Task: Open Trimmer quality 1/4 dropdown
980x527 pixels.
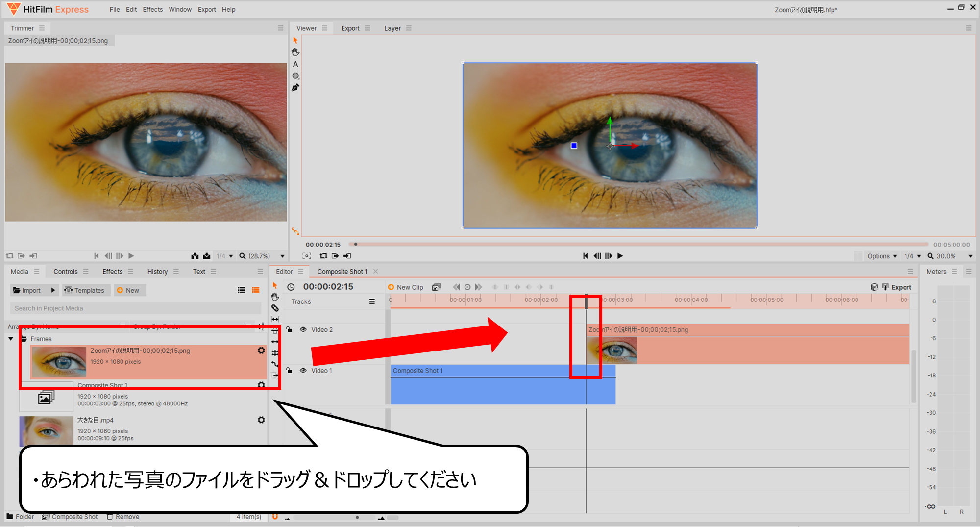Action: pos(225,256)
